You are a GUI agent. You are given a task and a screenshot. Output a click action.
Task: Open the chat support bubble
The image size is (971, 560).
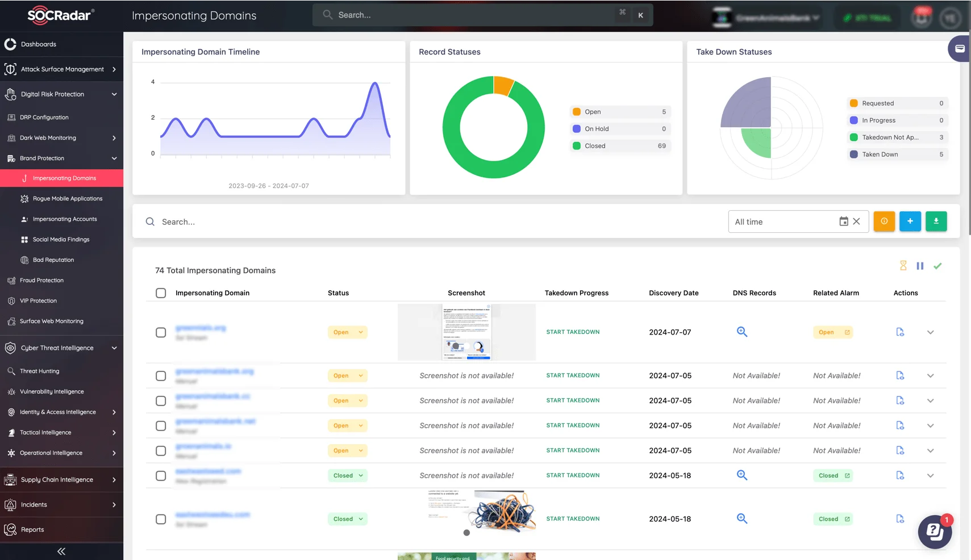[x=935, y=532]
